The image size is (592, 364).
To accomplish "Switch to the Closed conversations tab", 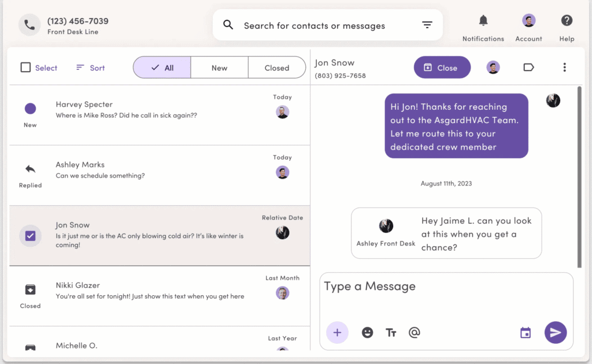I will [276, 68].
